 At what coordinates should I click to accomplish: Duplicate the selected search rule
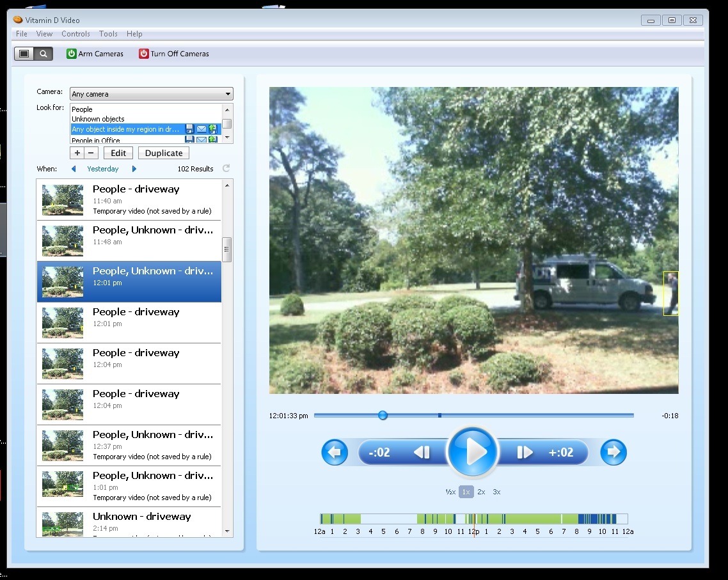pyautogui.click(x=163, y=153)
